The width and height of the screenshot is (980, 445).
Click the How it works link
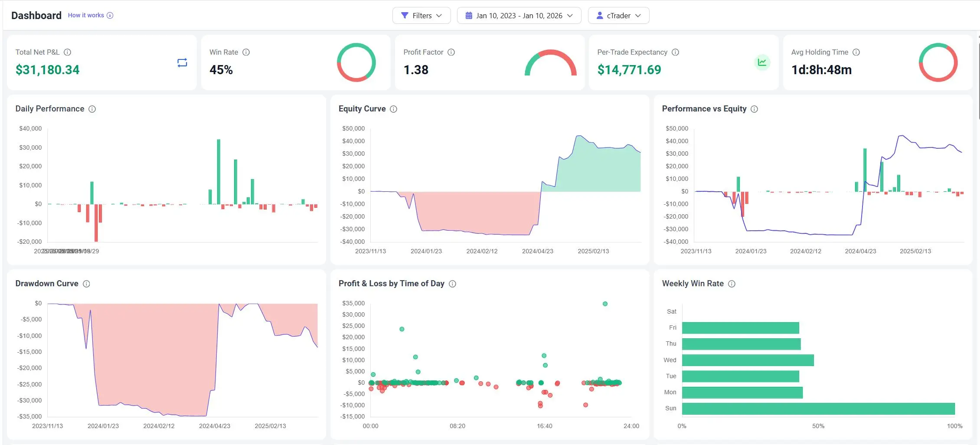pyautogui.click(x=86, y=15)
